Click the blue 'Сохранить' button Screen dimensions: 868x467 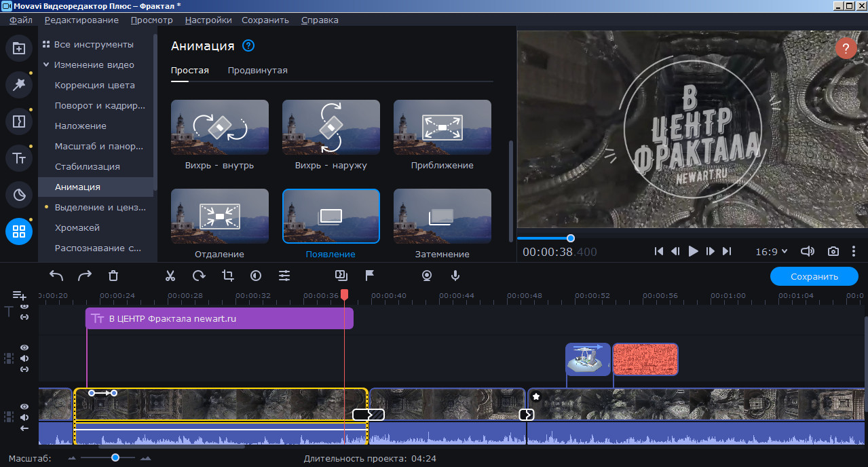click(x=814, y=276)
